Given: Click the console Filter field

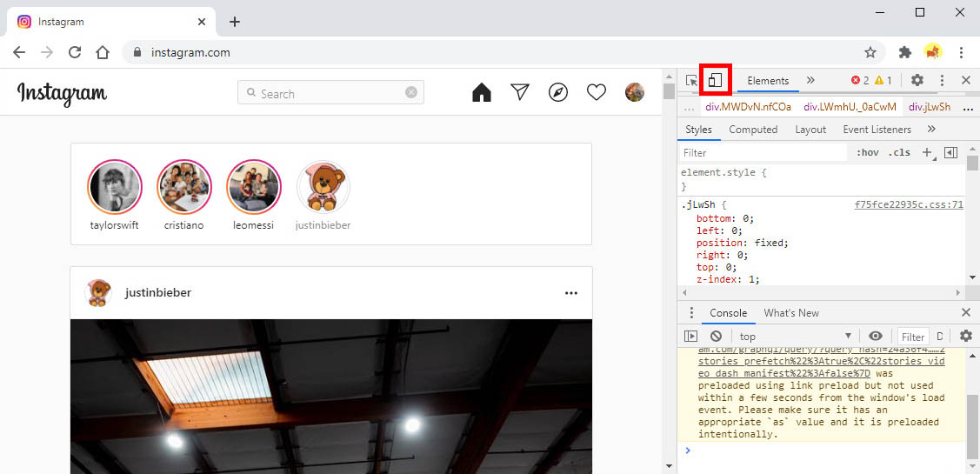Looking at the screenshot, I should click(x=913, y=337).
